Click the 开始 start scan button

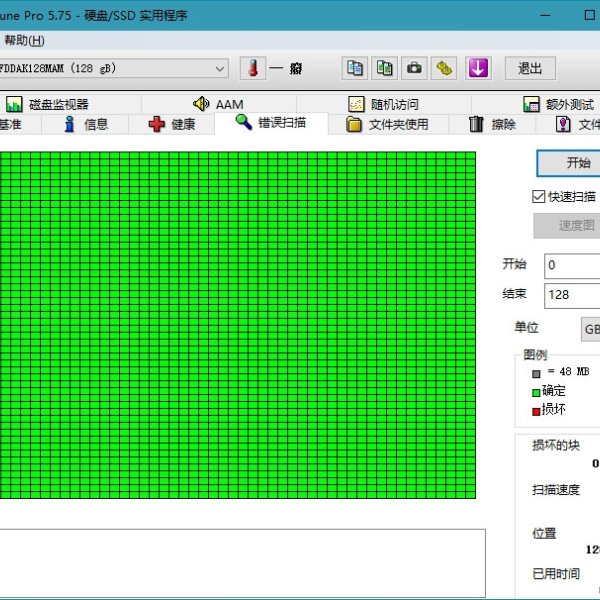coord(569,163)
